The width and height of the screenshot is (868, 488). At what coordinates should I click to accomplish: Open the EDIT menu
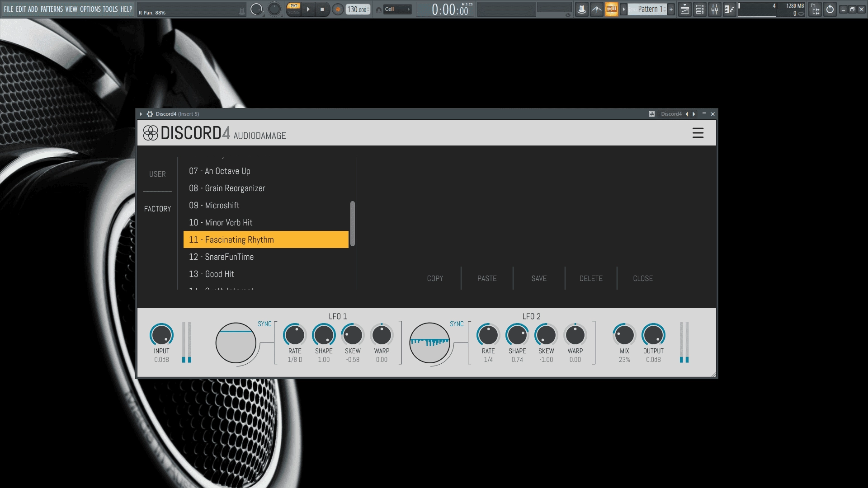[x=21, y=9]
